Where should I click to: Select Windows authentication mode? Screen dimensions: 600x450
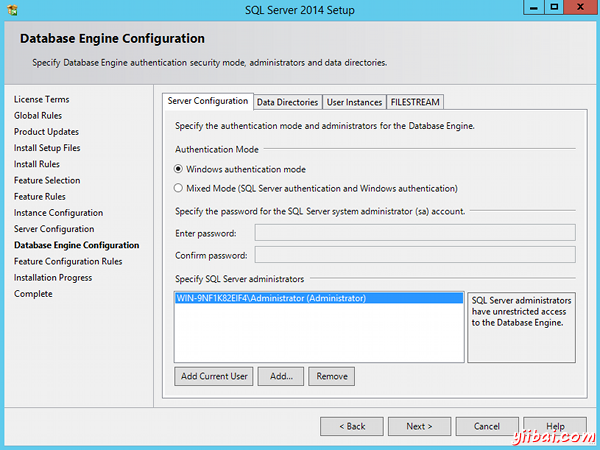(179, 169)
